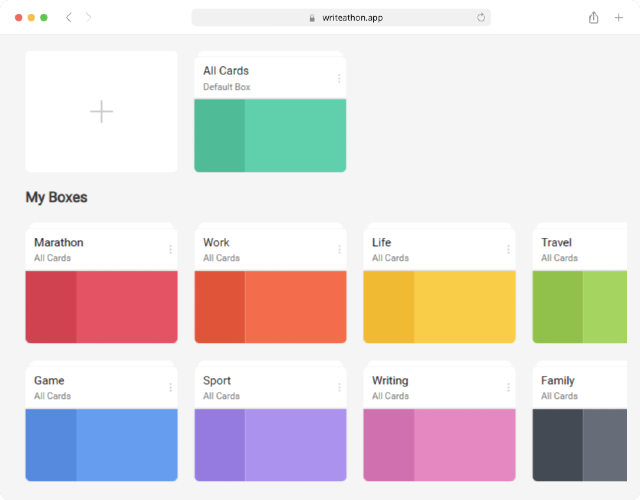Click the Writing box title
Screen dimensions: 640x500
[x=390, y=380]
